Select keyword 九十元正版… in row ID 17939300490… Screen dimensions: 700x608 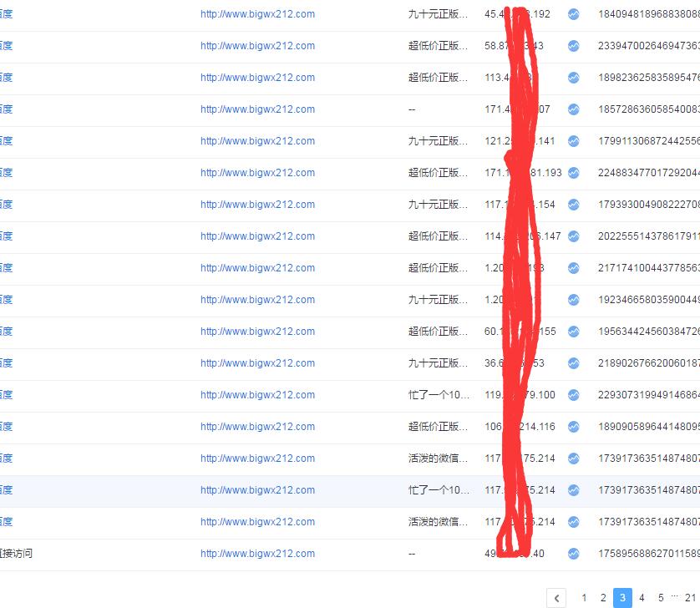[438, 205]
